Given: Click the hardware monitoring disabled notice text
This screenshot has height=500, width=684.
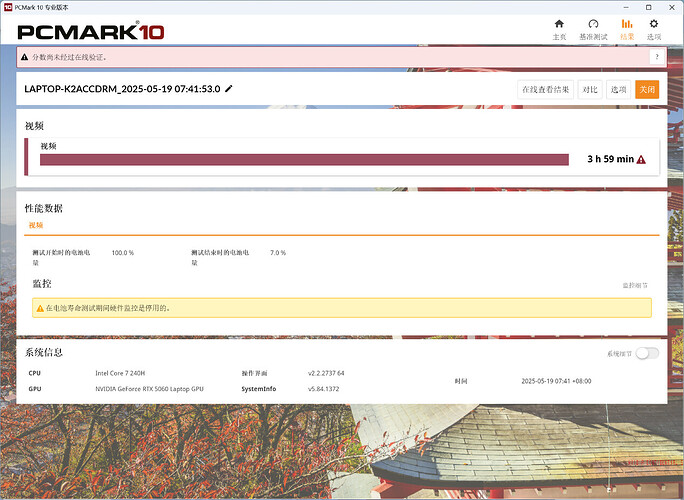Looking at the screenshot, I should (x=108, y=308).
